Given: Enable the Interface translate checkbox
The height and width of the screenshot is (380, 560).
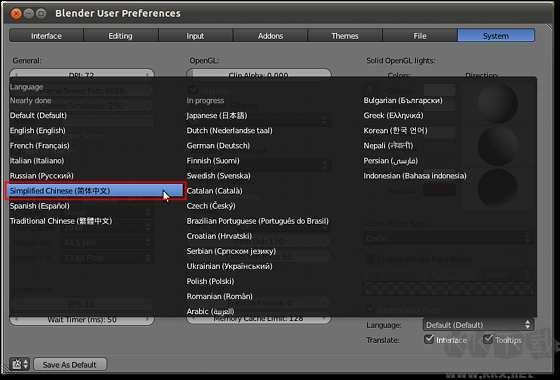Looking at the screenshot, I should pos(429,339).
